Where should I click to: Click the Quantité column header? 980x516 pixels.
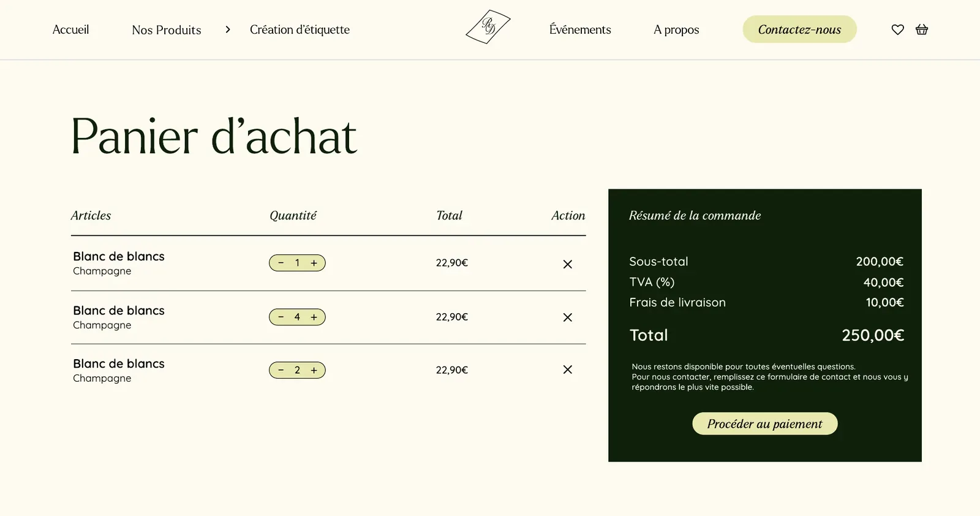pyautogui.click(x=293, y=215)
